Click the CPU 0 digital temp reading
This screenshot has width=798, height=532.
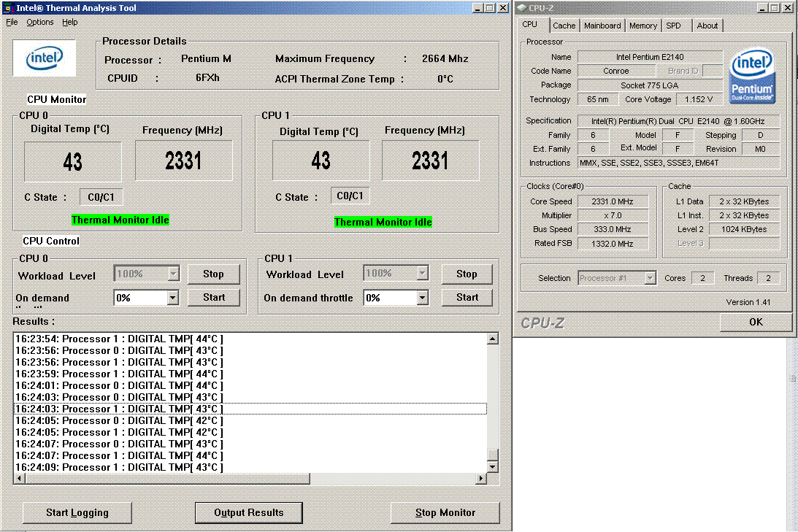pos(73,162)
